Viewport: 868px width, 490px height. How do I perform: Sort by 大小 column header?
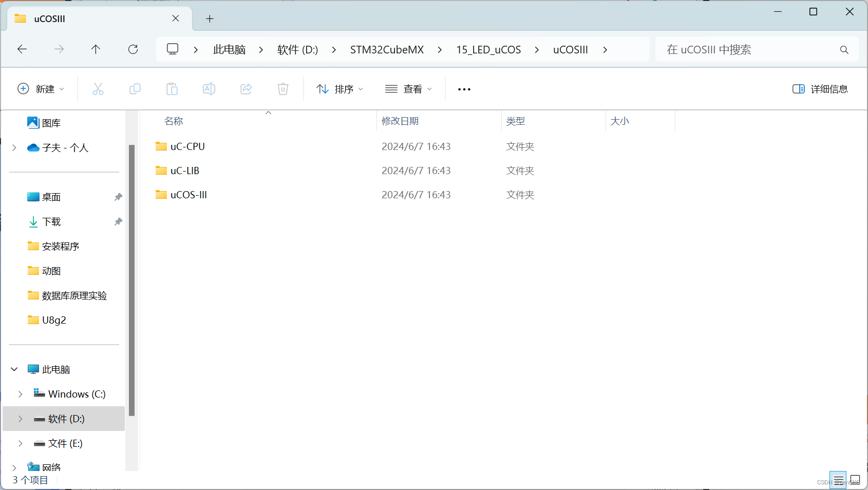point(620,121)
